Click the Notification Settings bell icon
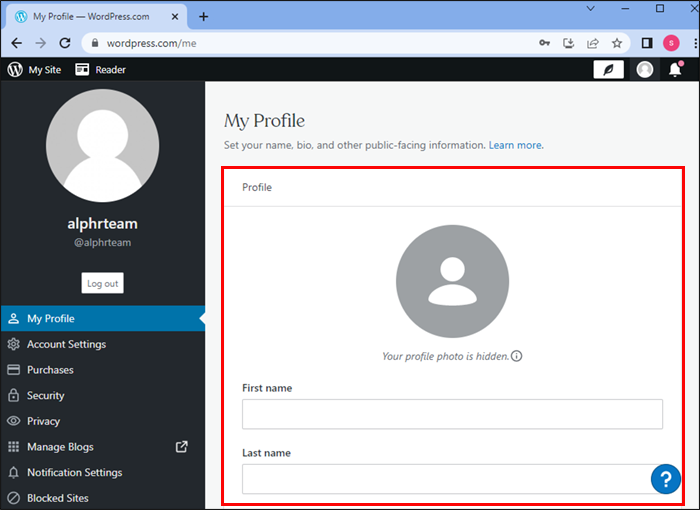700x510 pixels. (14, 472)
